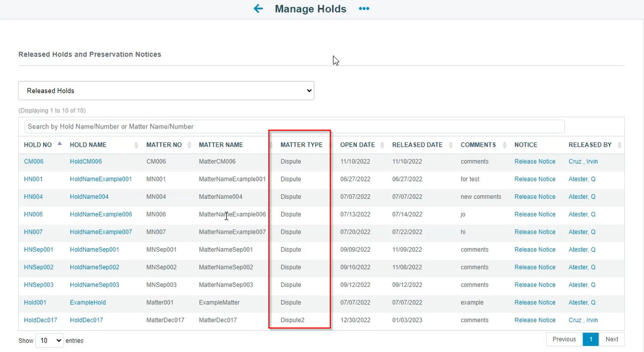Open HoldNameSep002 hold name link
644x352 pixels.
(x=94, y=267)
